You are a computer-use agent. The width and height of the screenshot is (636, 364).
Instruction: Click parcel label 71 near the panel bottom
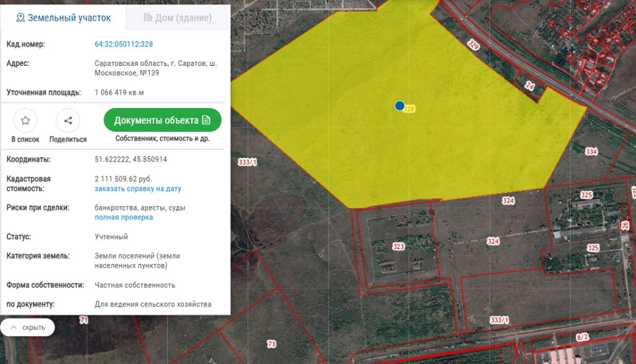pos(84,320)
